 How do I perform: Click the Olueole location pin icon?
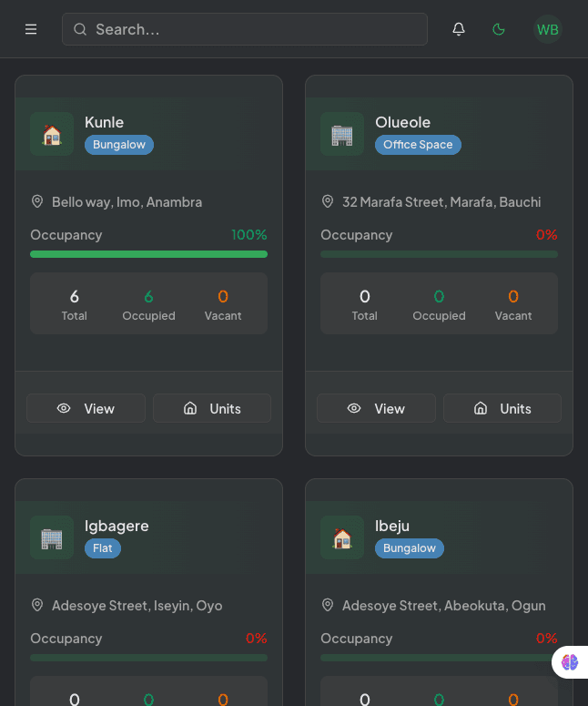(328, 201)
